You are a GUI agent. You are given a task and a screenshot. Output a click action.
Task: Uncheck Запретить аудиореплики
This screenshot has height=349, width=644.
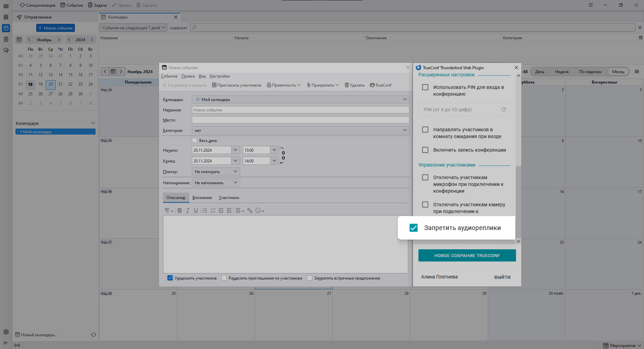pyautogui.click(x=414, y=228)
